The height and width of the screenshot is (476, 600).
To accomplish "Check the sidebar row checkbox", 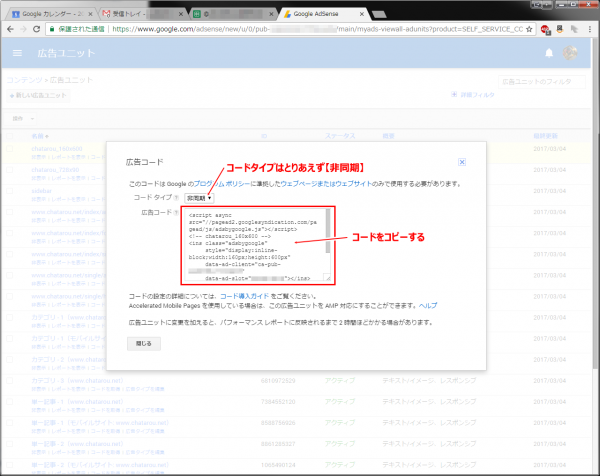I will pyautogui.click(x=10, y=191).
